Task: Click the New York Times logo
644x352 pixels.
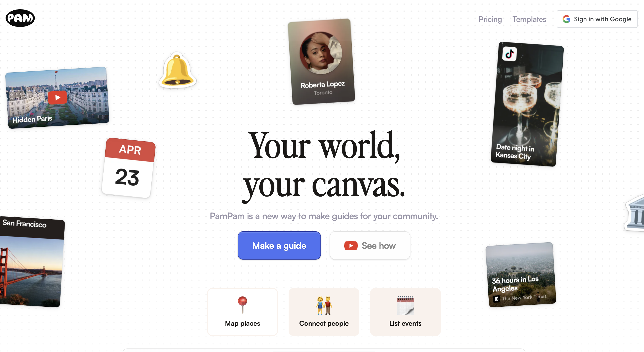Action: [497, 299]
